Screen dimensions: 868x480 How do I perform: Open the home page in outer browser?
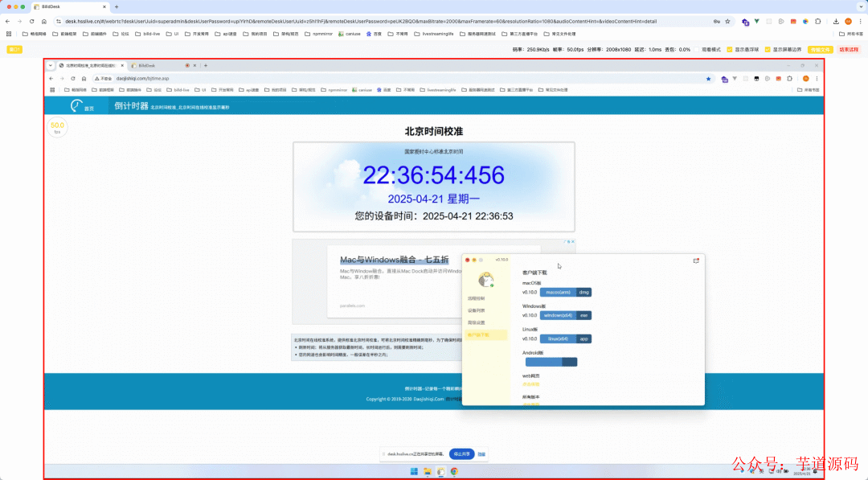tap(43, 22)
